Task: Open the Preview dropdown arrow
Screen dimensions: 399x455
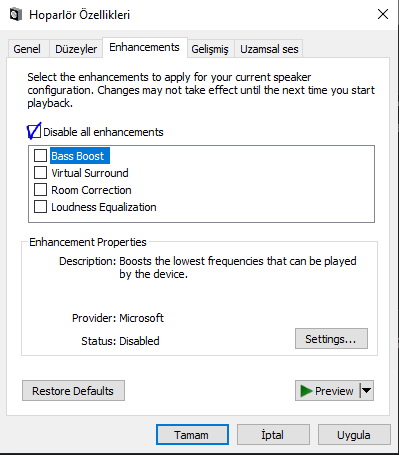Action: (x=366, y=390)
